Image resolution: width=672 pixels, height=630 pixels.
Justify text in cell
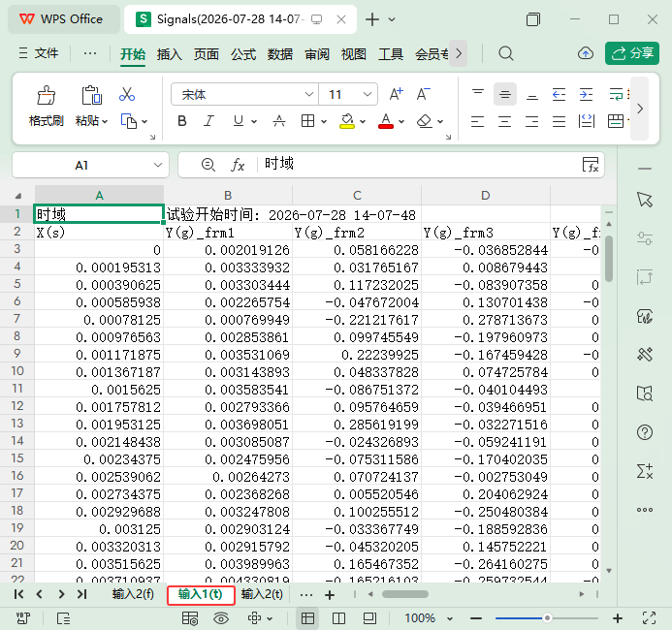[559, 121]
